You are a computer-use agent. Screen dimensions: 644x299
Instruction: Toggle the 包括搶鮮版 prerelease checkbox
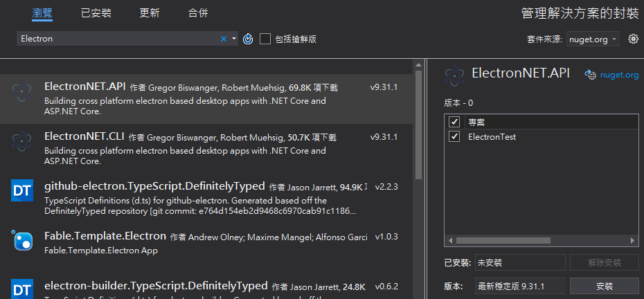click(x=265, y=39)
